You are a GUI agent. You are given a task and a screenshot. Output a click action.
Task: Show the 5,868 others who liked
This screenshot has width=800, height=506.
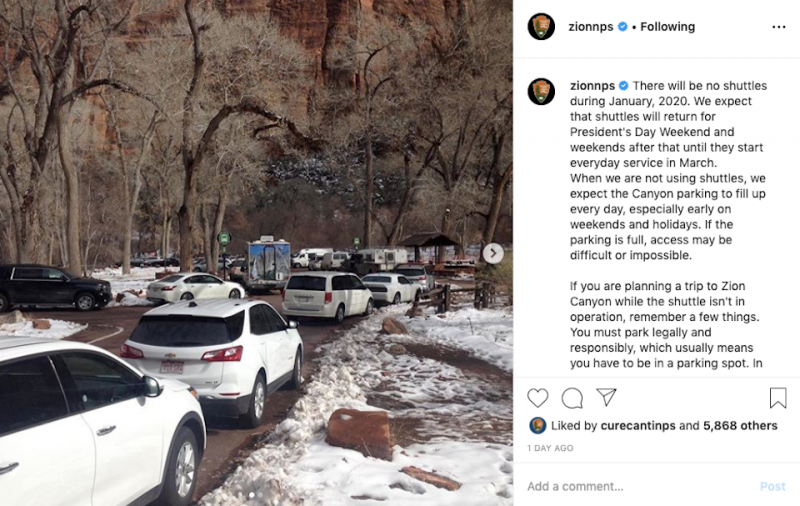tap(740, 425)
